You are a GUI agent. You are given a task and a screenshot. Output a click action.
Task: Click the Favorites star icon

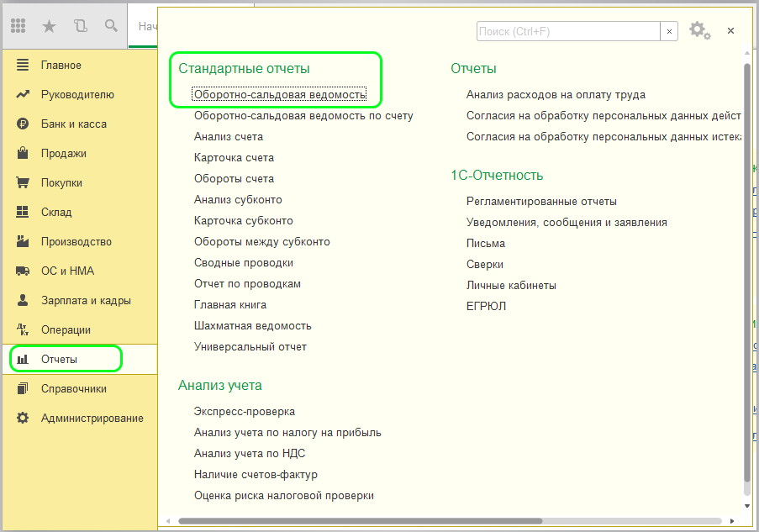[49, 26]
